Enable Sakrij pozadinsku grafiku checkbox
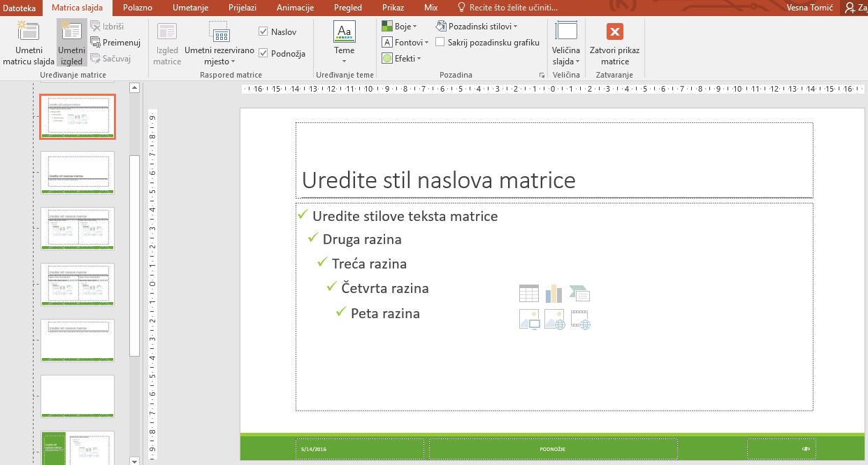The height and width of the screenshot is (465, 868). pyautogui.click(x=440, y=42)
